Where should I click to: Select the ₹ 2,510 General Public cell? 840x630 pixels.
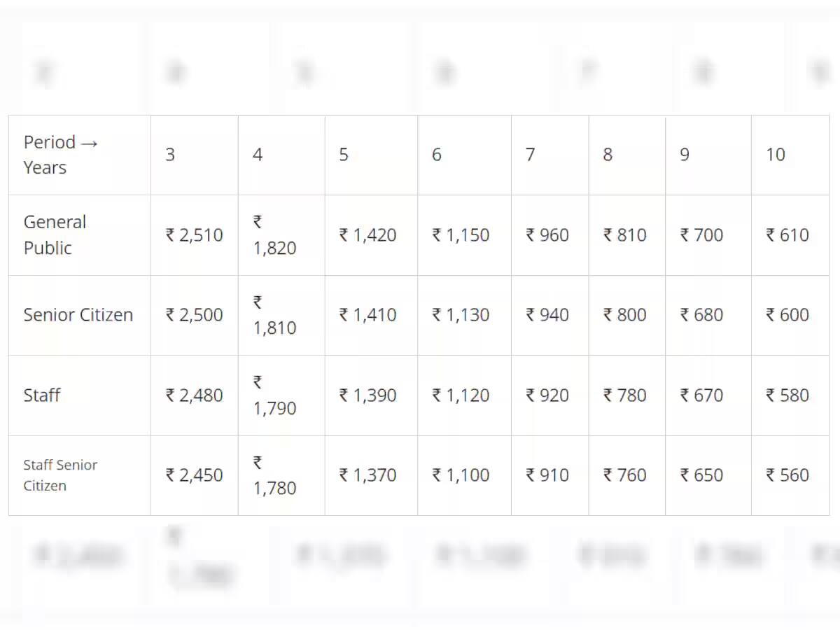pos(195,235)
